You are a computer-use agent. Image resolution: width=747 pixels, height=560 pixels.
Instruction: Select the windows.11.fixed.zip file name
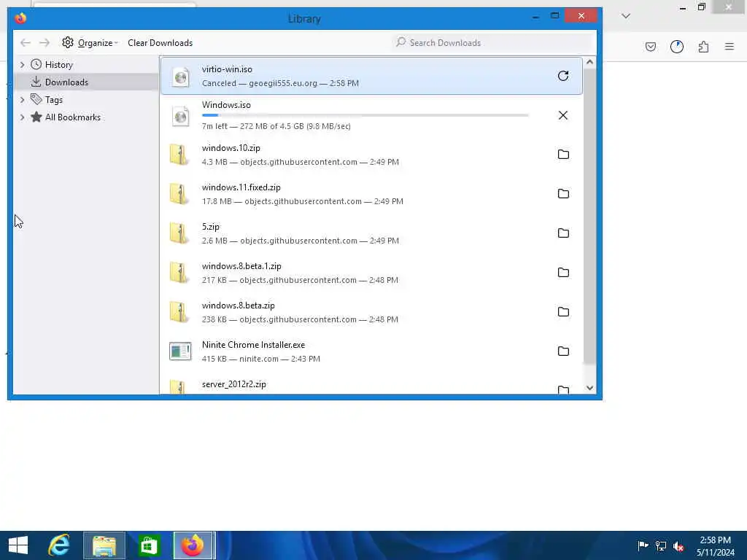tap(241, 187)
